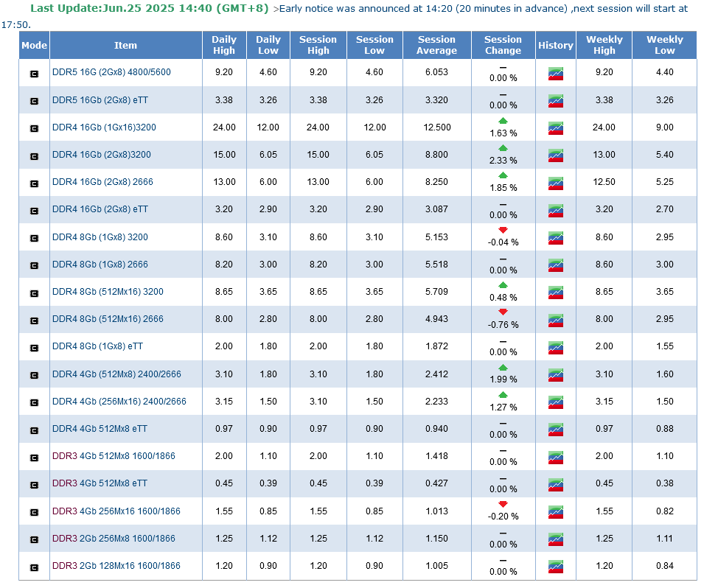Click the Weekly High column header
The image size is (704, 588).
click(x=604, y=45)
